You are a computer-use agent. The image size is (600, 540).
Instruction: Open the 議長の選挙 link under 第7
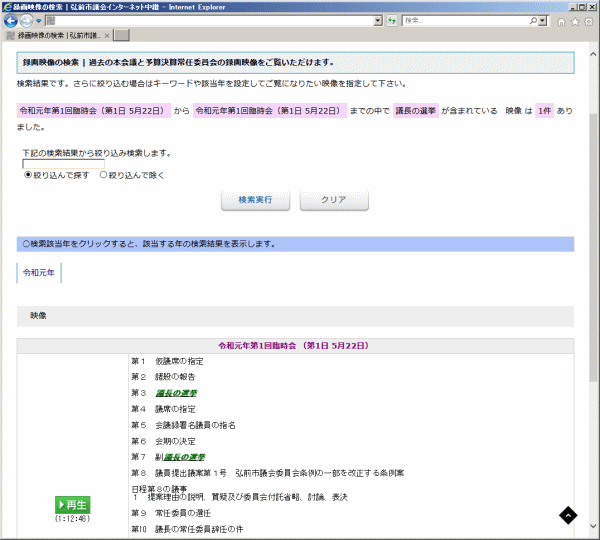(x=184, y=457)
